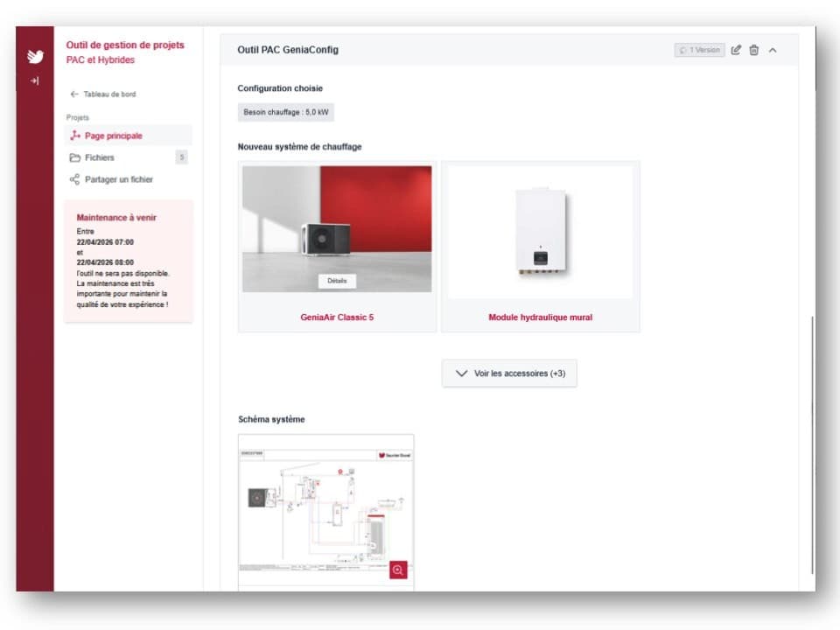Go back to Tableau de bord
840x630 pixels.
pyautogui.click(x=103, y=94)
